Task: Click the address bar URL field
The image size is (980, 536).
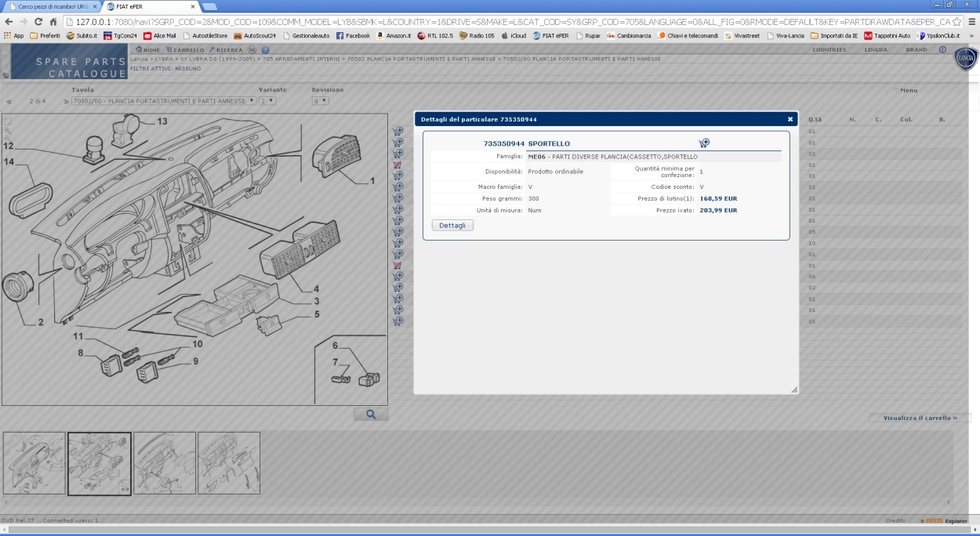Action: click(x=514, y=22)
